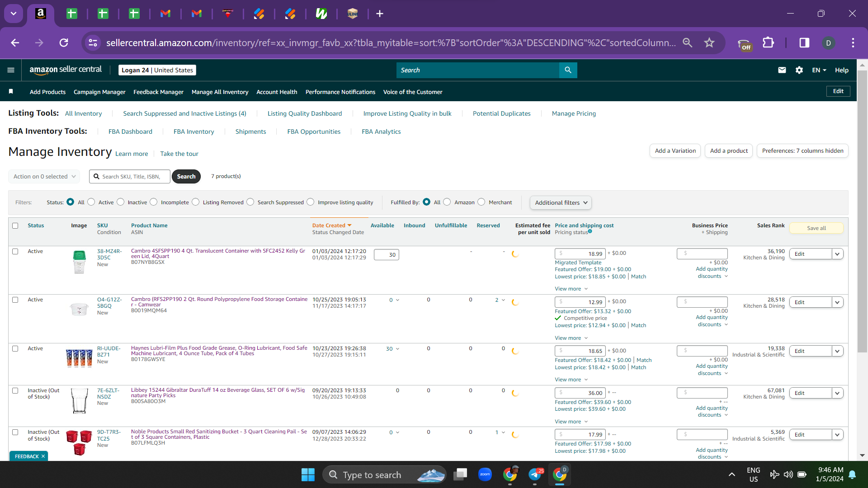Image resolution: width=868 pixels, height=488 pixels.
Task: Open Edit dropdown arrow for Haynes row
Action: pyautogui.click(x=837, y=351)
